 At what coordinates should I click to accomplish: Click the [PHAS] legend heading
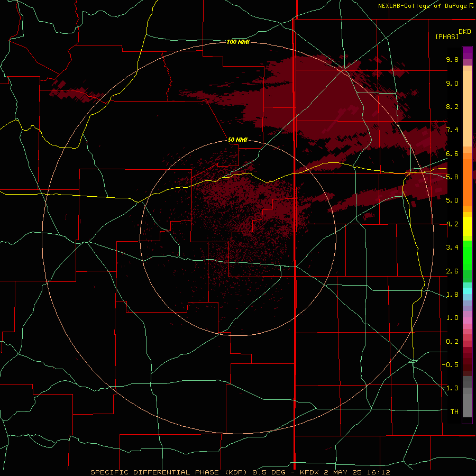447,36
